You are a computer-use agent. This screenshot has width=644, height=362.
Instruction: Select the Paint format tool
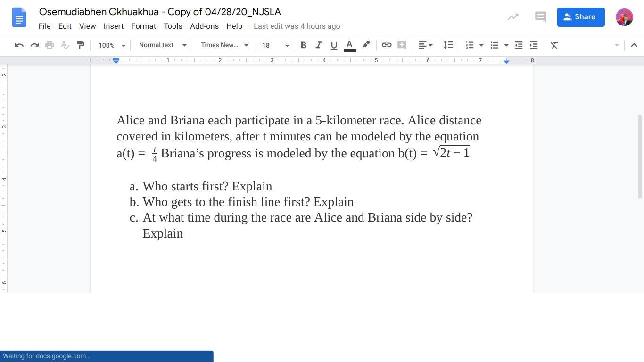click(x=81, y=45)
